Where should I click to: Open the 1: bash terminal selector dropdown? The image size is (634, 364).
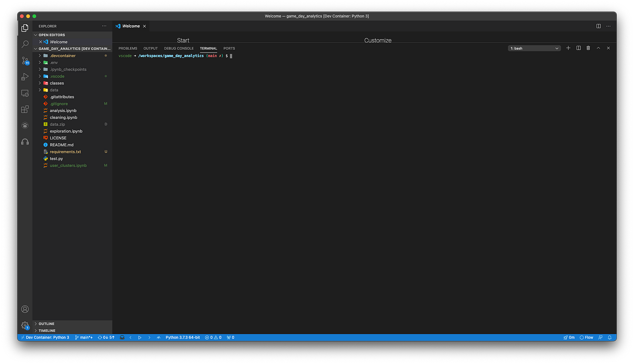534,48
